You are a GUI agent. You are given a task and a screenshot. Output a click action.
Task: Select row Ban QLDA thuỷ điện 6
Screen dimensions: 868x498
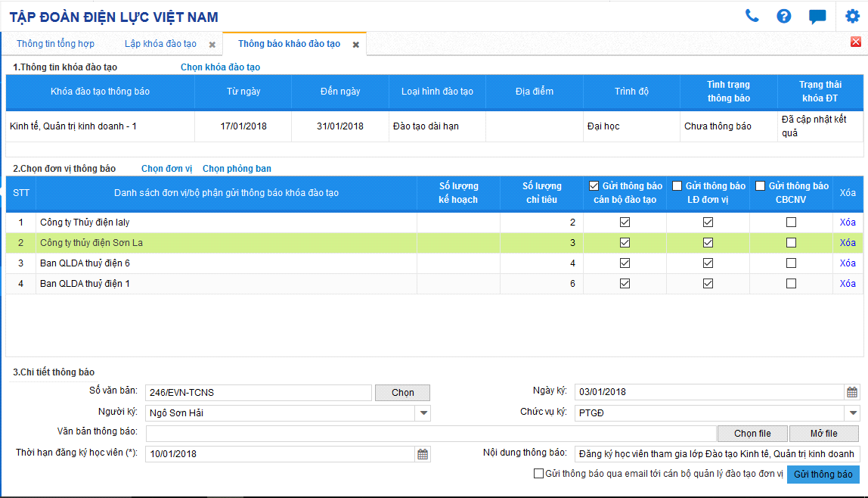point(434,263)
